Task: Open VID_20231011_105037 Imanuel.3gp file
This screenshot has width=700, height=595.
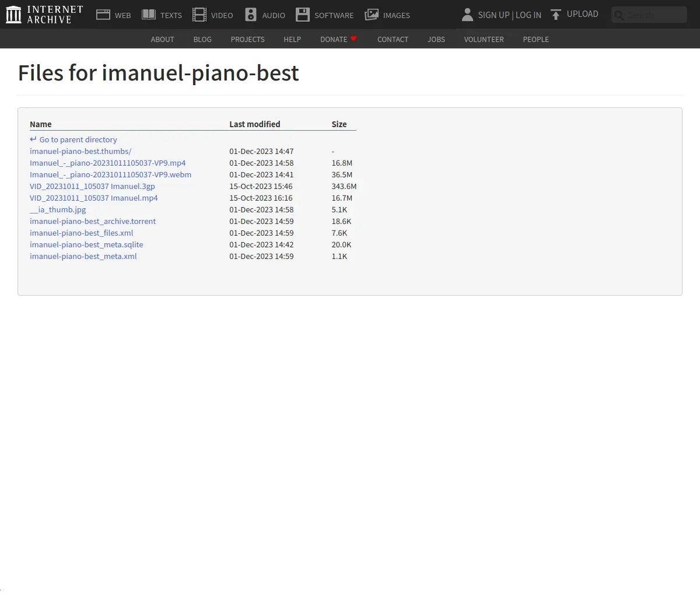Action: click(x=92, y=186)
